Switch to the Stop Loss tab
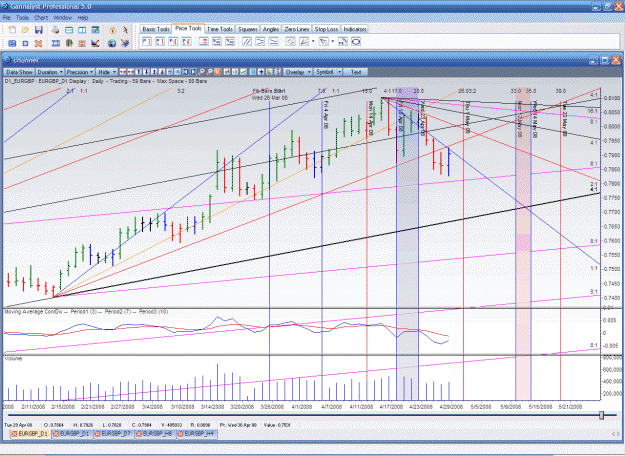Screen dimensions: 625x456 tap(326, 29)
